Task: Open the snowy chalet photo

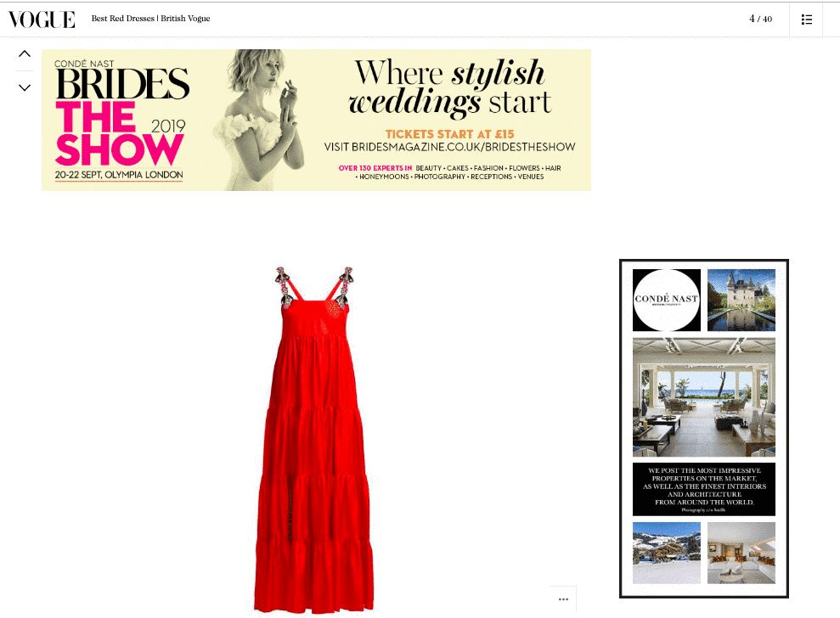Action: coord(667,553)
